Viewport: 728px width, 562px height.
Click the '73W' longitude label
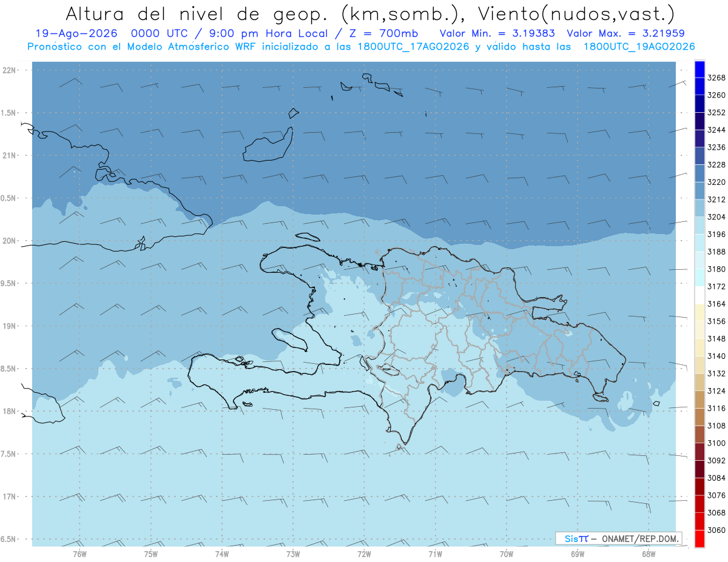293,554
